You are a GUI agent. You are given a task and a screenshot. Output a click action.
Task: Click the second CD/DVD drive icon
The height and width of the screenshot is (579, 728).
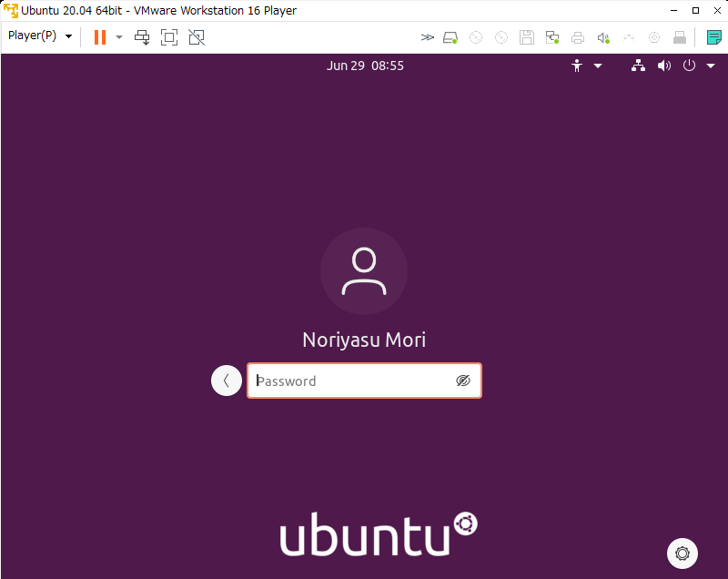click(501, 37)
